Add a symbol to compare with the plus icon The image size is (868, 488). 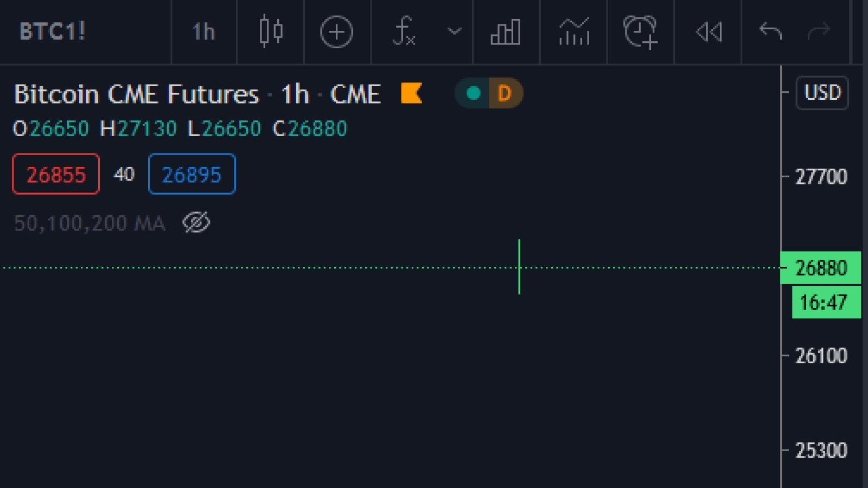click(336, 32)
